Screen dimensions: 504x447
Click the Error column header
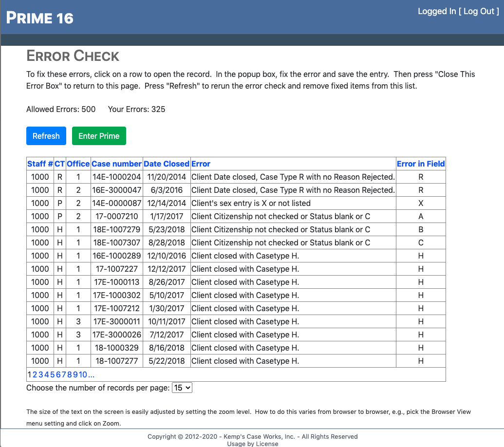tap(201, 164)
